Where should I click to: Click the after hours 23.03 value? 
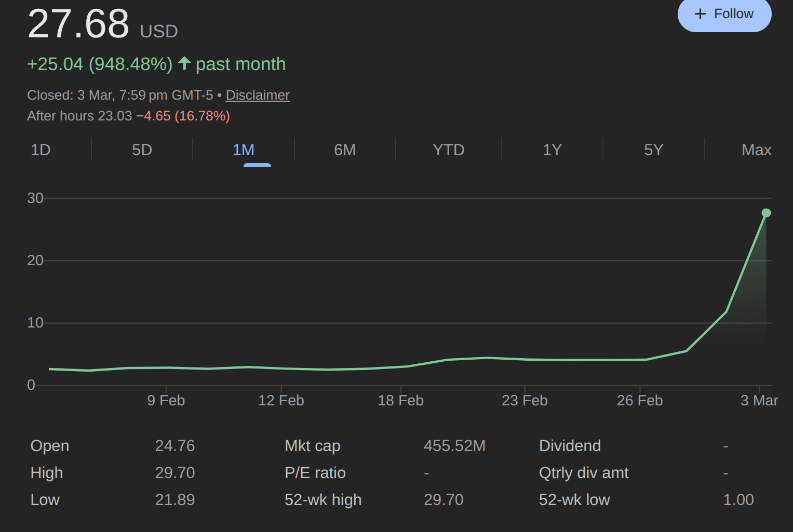pos(115,116)
